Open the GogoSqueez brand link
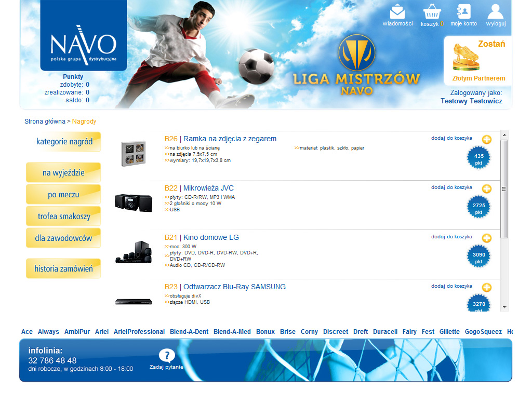 (483, 332)
